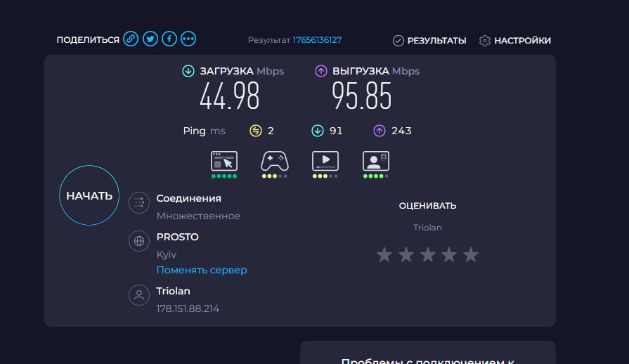The image size is (629, 364).
Task: Click the Triolan provider user icon
Action: [x=139, y=295]
